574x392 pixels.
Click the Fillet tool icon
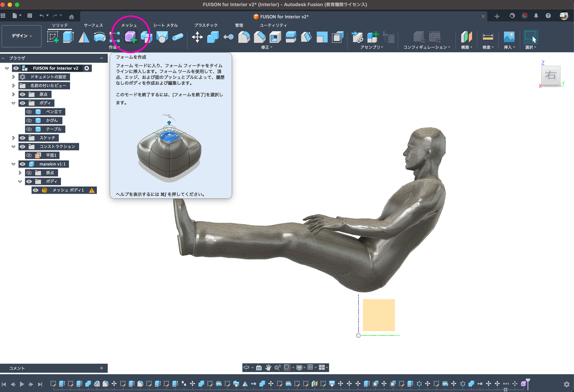(x=244, y=37)
